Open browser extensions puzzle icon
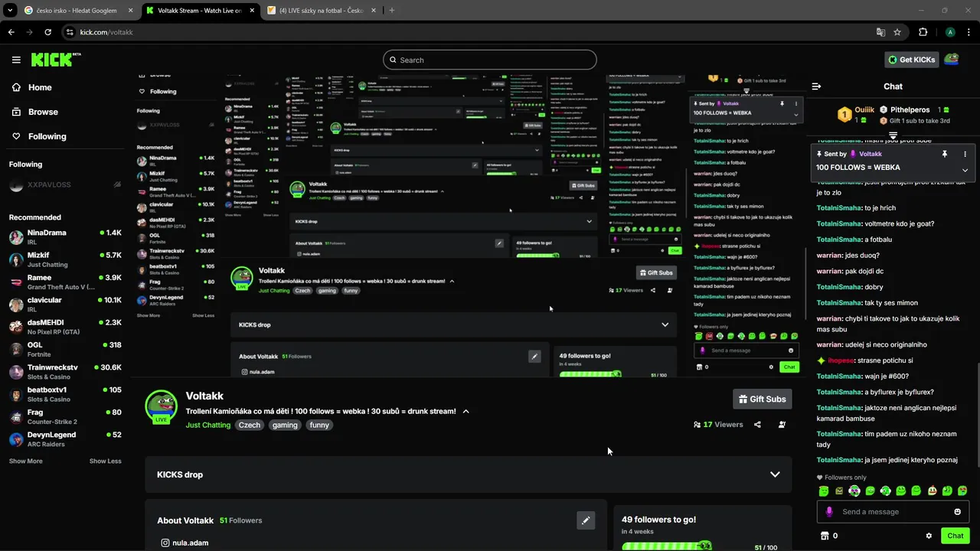The image size is (980, 551). click(923, 32)
